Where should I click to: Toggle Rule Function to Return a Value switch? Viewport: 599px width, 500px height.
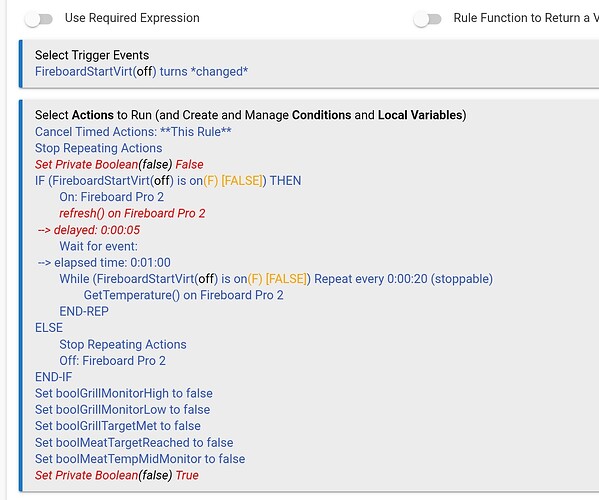click(427, 19)
